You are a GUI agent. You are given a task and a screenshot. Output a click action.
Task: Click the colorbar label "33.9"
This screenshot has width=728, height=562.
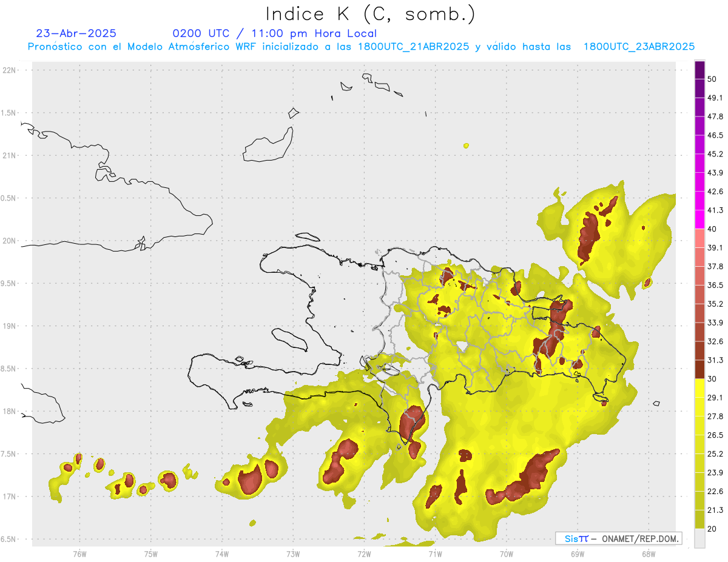coord(715,323)
